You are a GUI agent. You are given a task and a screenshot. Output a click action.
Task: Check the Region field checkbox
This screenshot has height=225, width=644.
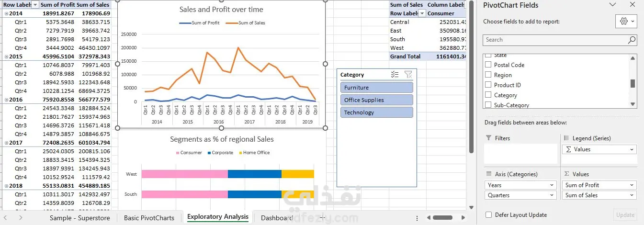coord(488,75)
